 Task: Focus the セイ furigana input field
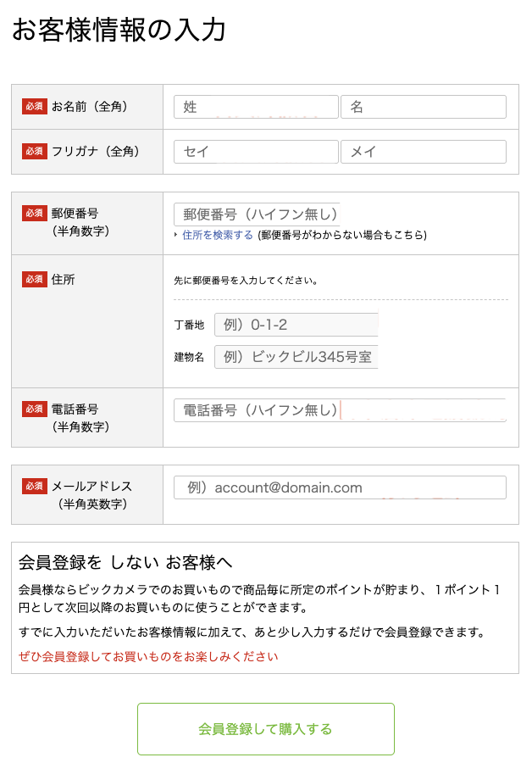(256, 152)
